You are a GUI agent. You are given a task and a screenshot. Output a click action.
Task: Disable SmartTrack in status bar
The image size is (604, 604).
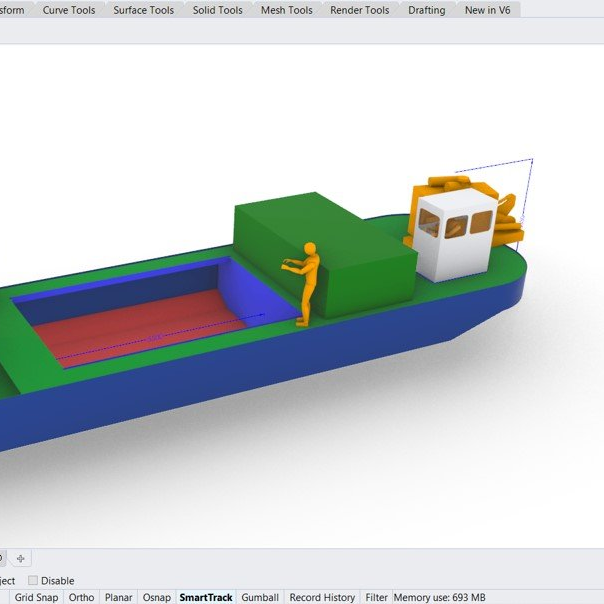pyautogui.click(x=206, y=597)
